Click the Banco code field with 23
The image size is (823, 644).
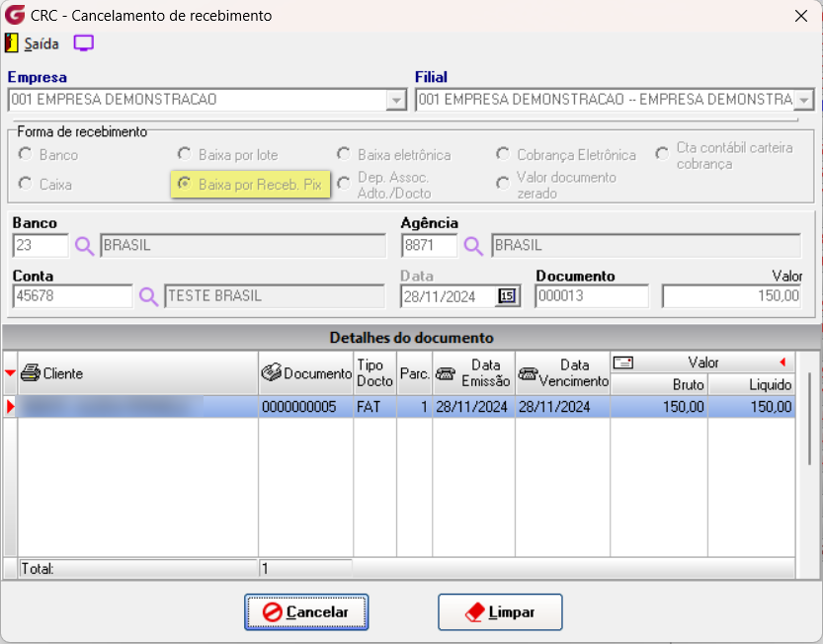pos(41,246)
